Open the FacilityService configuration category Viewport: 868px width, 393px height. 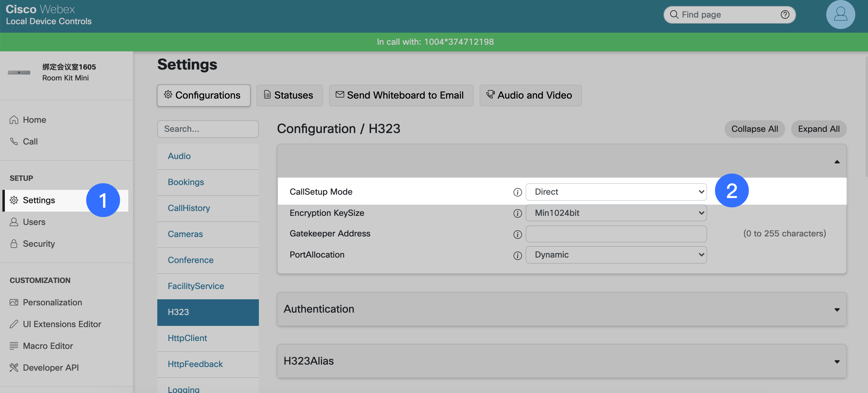click(x=208, y=286)
